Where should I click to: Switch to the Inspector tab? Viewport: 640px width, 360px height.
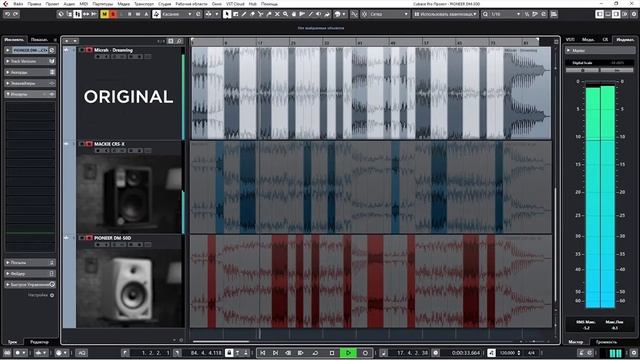coord(15,40)
